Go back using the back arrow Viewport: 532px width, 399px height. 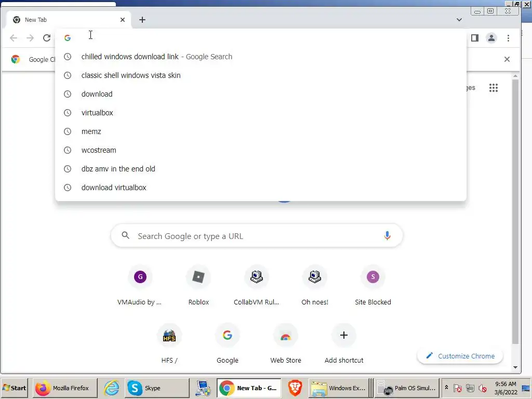tap(14, 38)
